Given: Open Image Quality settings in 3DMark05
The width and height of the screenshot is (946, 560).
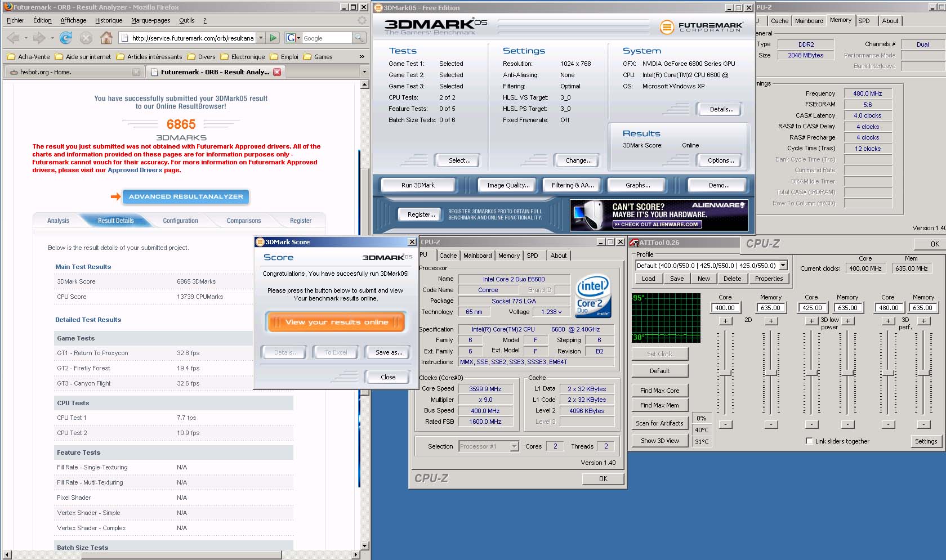Looking at the screenshot, I should [x=508, y=185].
